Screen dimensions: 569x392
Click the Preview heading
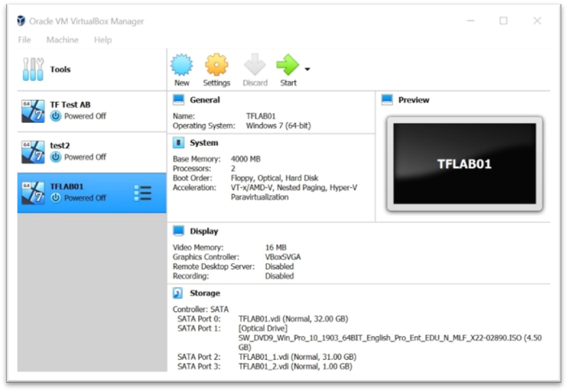414,100
